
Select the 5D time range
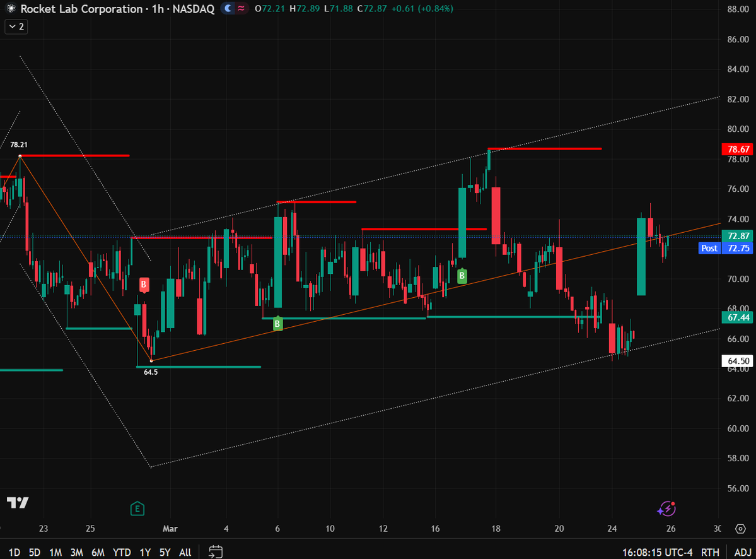tap(35, 552)
